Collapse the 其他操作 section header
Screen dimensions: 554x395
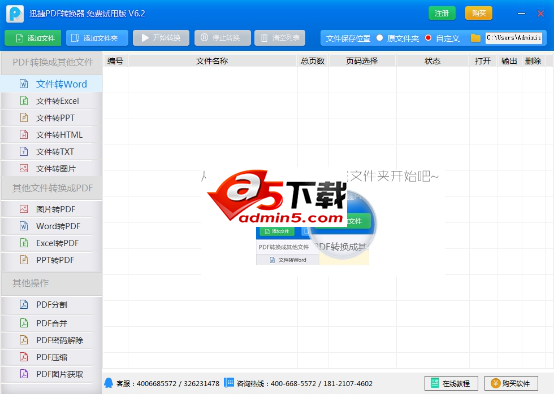[52, 283]
